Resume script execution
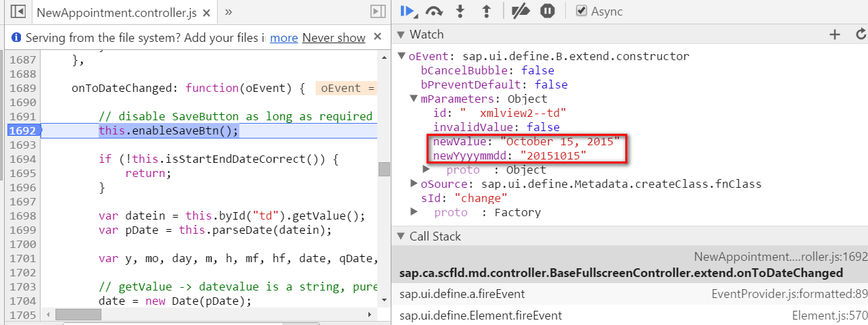Screen dimensions: 868x325 408,11
